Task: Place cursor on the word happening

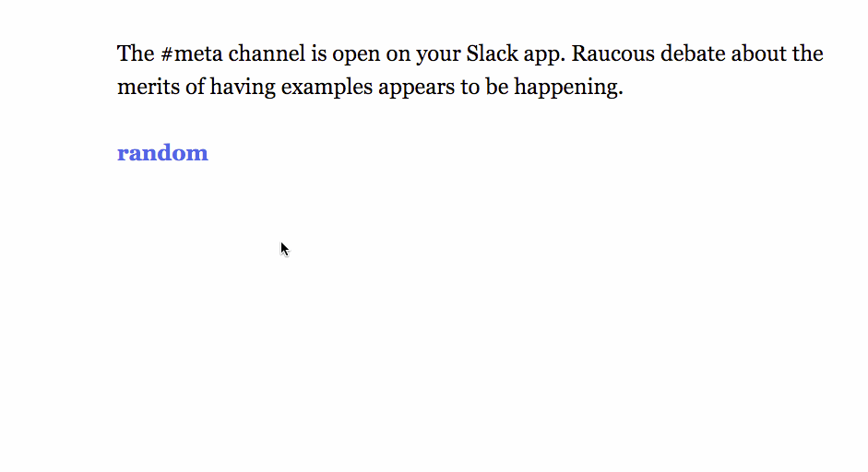Action: tap(568, 88)
